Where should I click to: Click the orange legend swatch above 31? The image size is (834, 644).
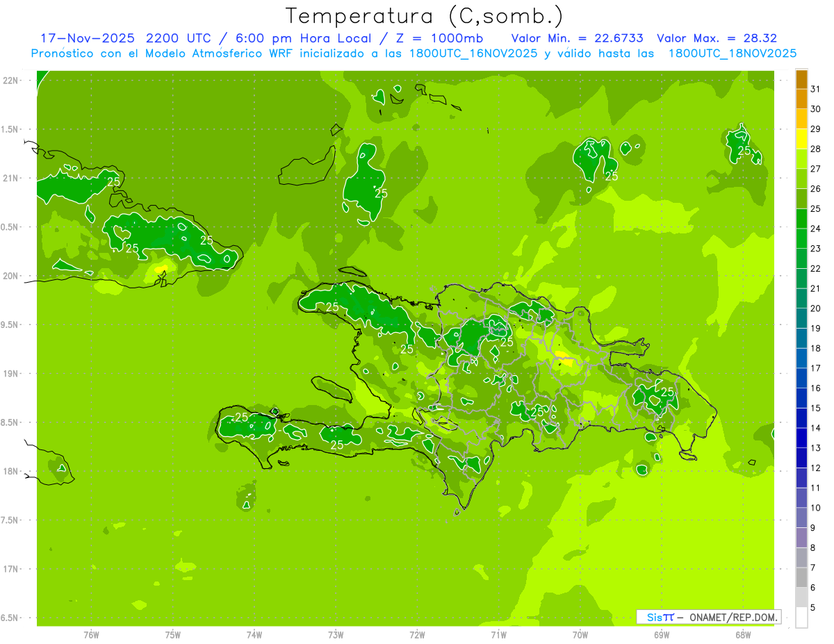tap(801, 80)
